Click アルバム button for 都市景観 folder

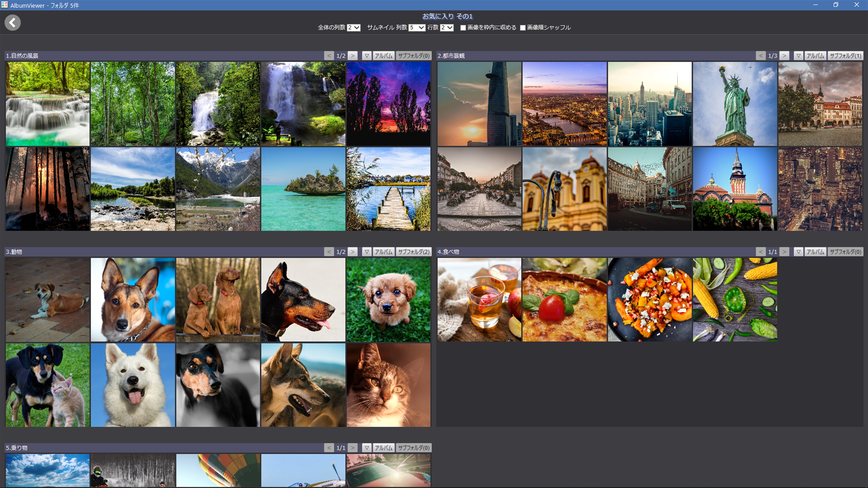815,56
